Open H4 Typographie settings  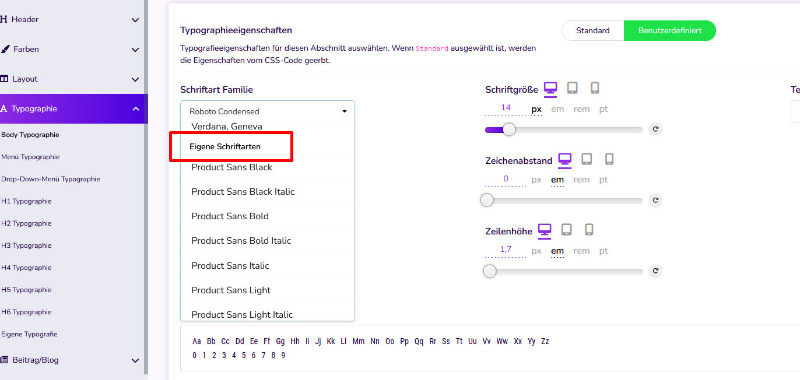(x=27, y=268)
